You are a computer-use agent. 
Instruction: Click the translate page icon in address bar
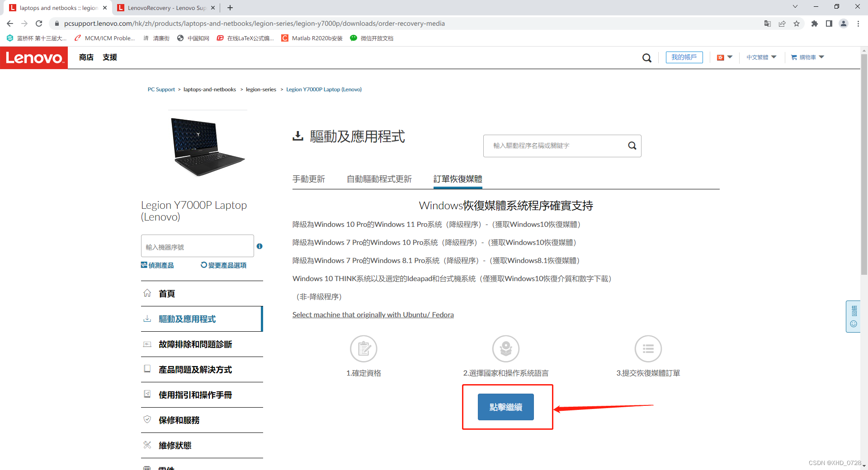pyautogui.click(x=768, y=23)
